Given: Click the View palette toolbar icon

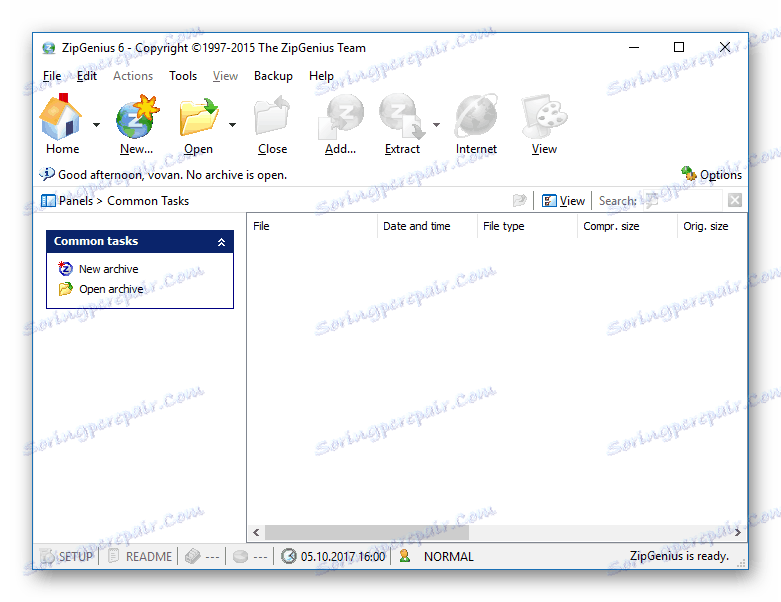Looking at the screenshot, I should [x=544, y=117].
